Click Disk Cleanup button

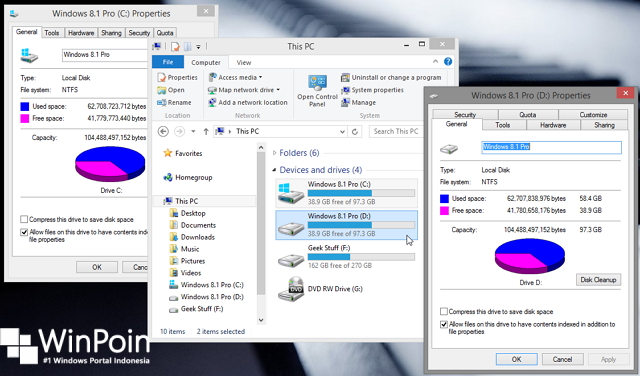pyautogui.click(x=598, y=280)
